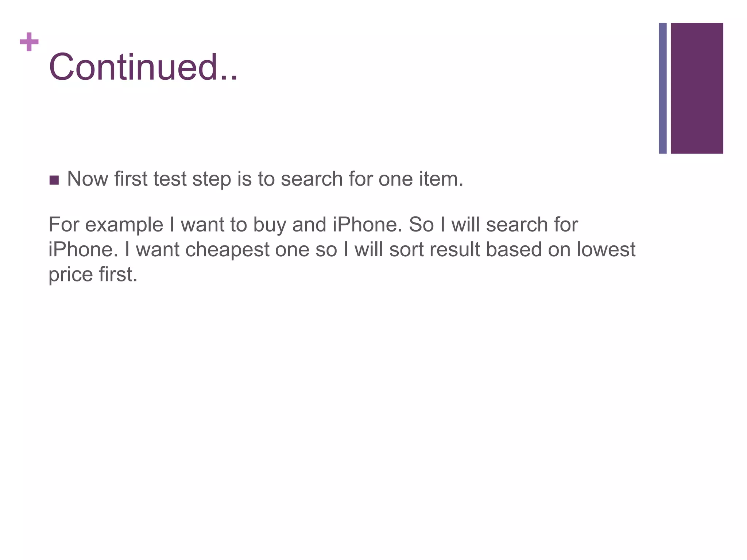This screenshot has height=560, width=747.
Task: Click the word "So" in the paragraph
Action: point(421,225)
